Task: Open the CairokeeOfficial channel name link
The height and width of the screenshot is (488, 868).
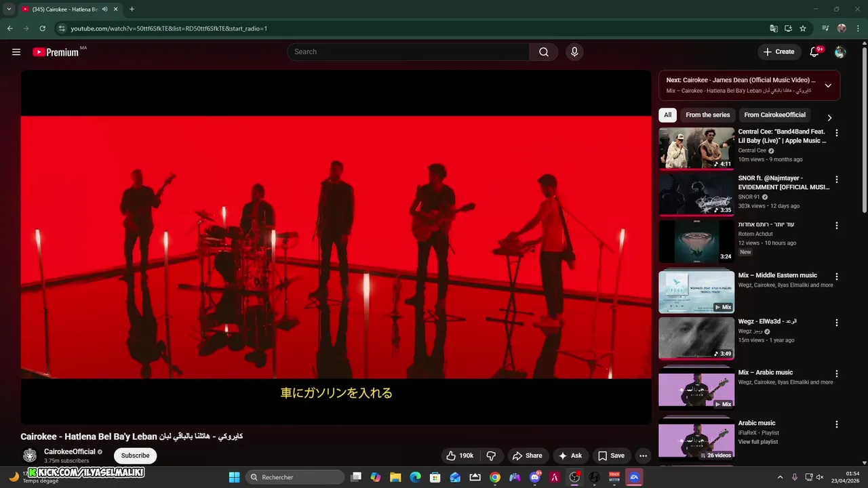Action: (70, 451)
